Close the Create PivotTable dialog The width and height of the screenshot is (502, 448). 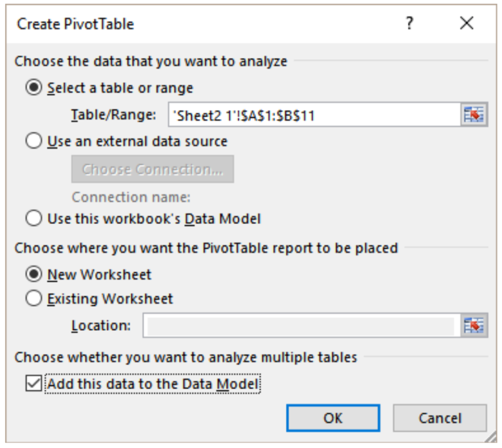point(466,24)
